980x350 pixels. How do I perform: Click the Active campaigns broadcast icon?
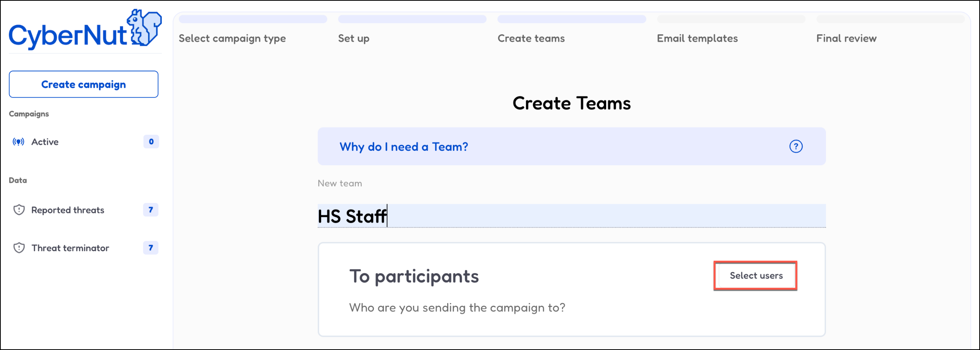coord(18,142)
